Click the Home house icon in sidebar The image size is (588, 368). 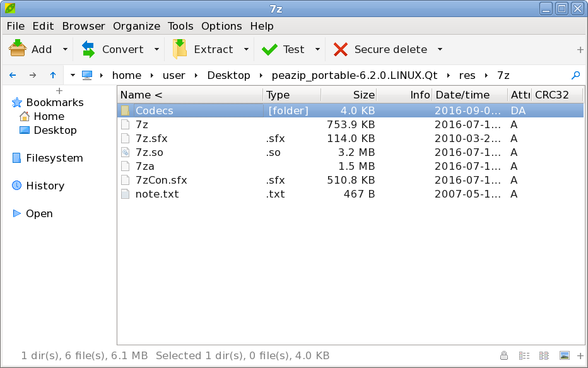pyautogui.click(x=25, y=116)
